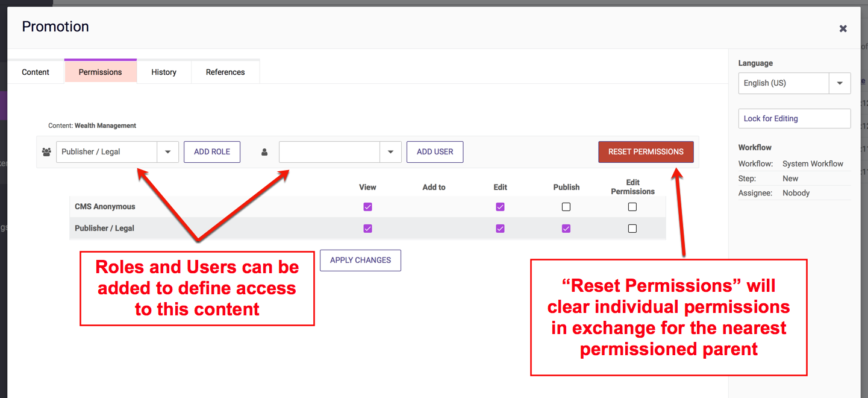
Task: Open the user selection dropdown arrow
Action: (x=390, y=152)
